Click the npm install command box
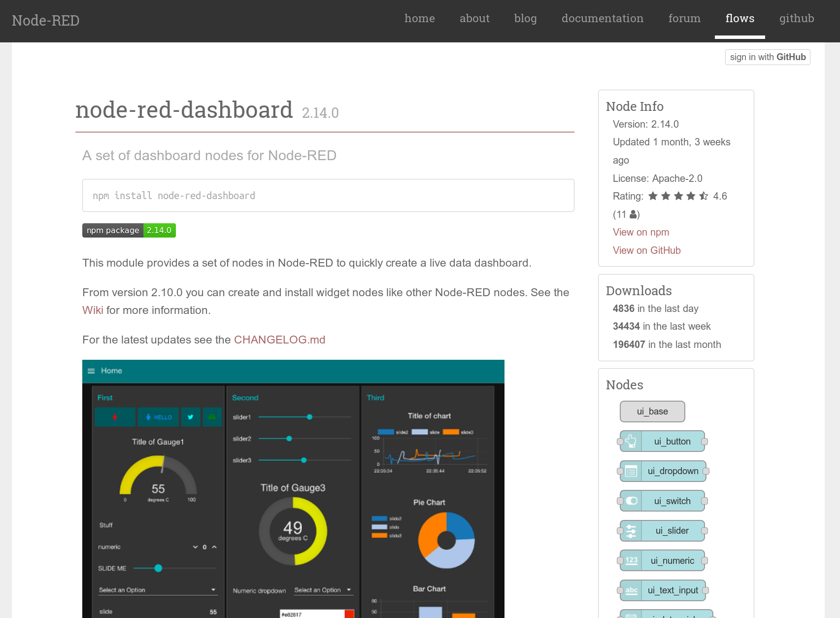Screen dimensions: 840x618 [328, 196]
